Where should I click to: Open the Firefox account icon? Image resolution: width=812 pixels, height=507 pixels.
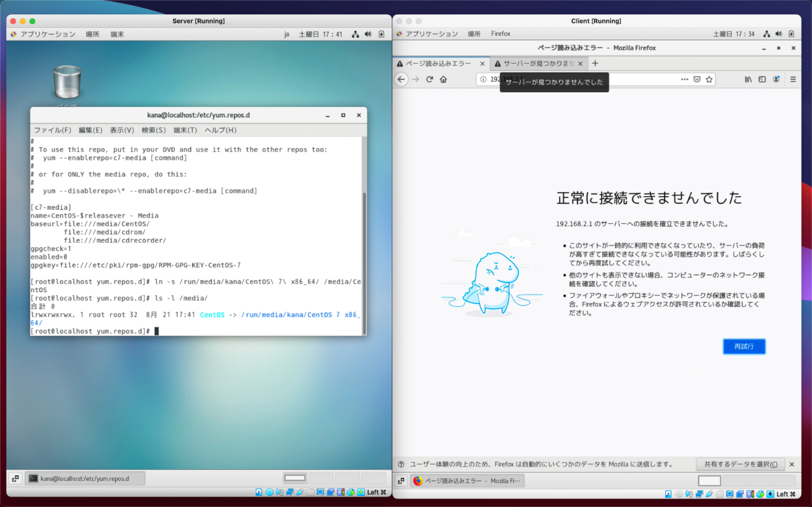[776, 79]
